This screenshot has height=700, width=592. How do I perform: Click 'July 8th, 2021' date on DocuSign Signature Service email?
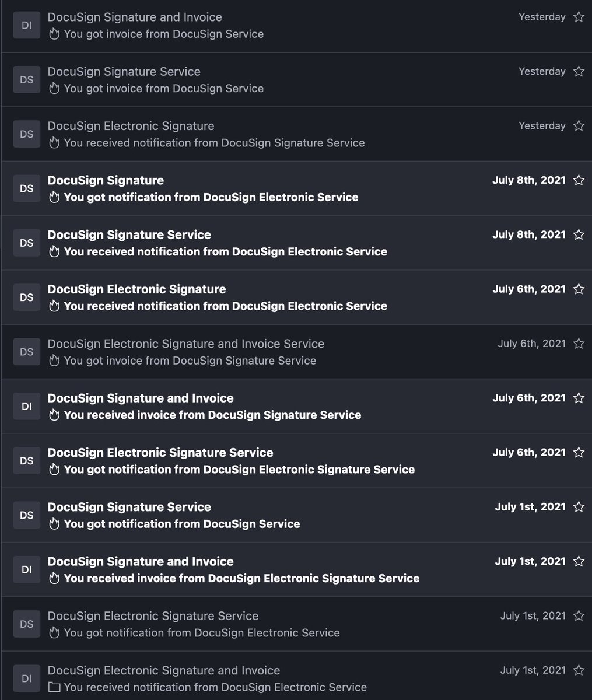point(529,235)
